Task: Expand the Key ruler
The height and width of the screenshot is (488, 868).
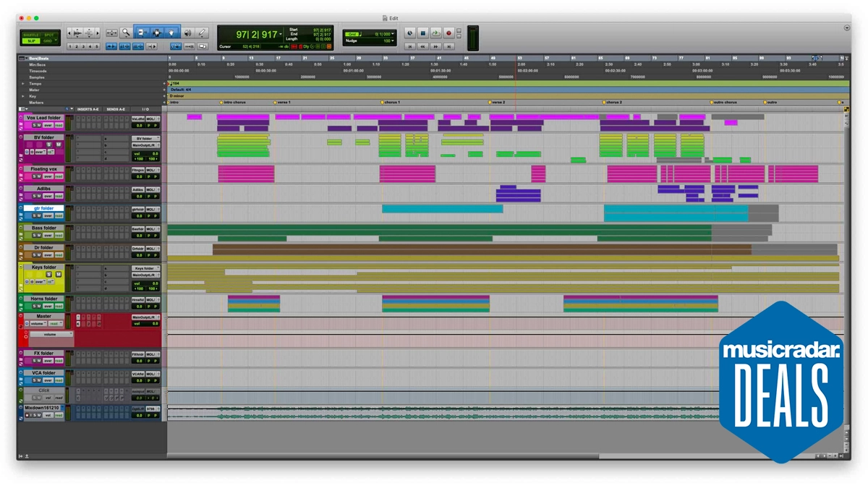Action: pos(22,96)
